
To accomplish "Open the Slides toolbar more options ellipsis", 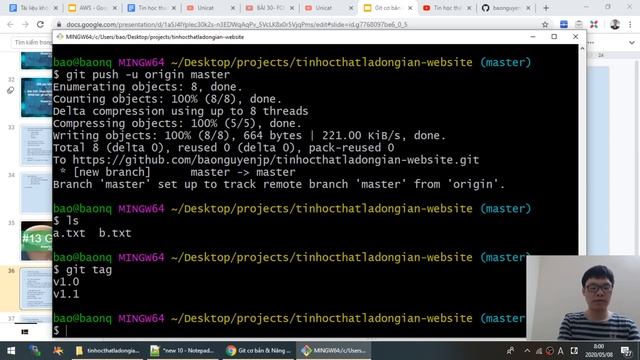I will [x=591, y=42].
